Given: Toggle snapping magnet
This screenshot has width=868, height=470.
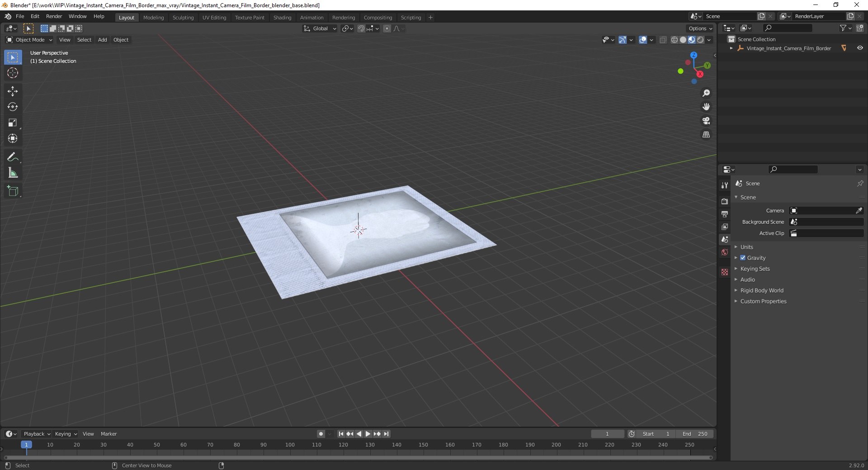Looking at the screenshot, I should click(x=361, y=28).
